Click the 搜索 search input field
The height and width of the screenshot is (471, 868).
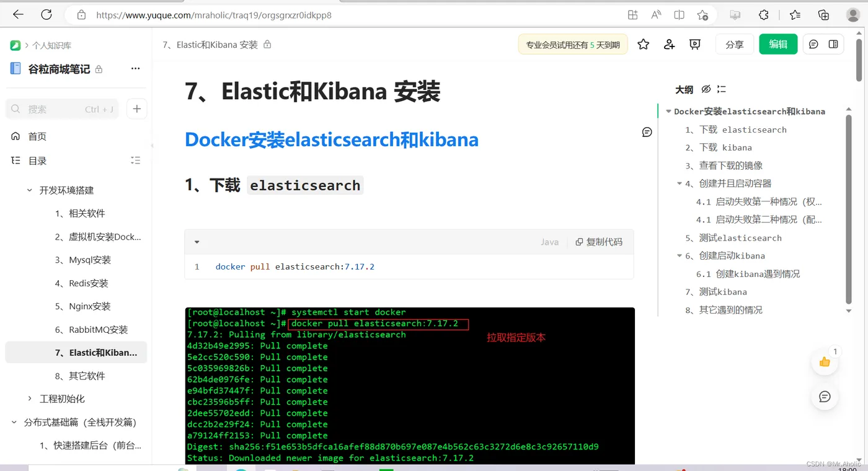pos(63,109)
